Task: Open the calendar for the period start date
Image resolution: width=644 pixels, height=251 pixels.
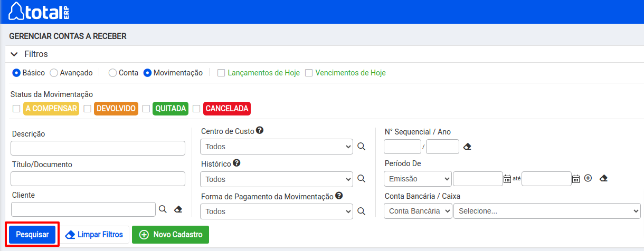Action: (507, 179)
